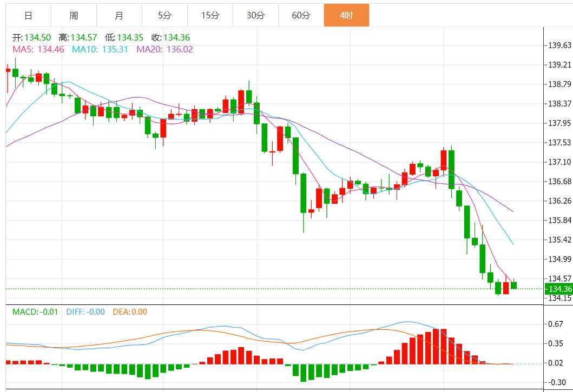This screenshot has height=392, width=573.
Task: Click the 低: 134.35 low price value
Action: 124,37
